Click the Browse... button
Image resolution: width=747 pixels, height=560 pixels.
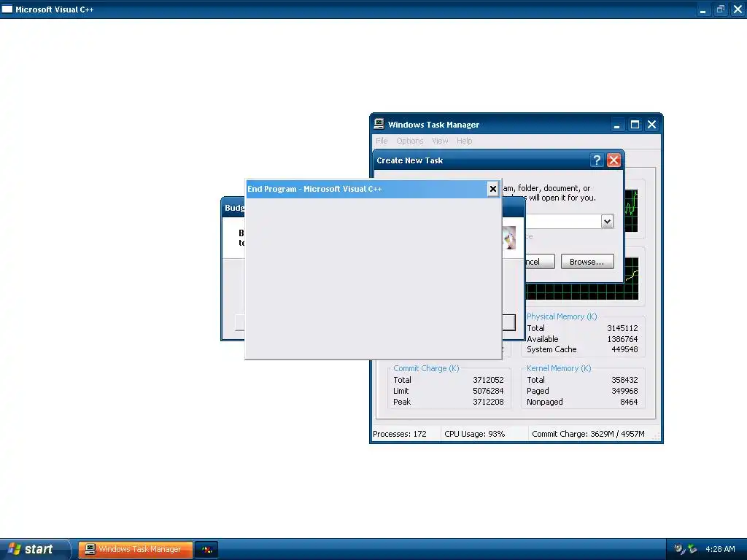(587, 262)
